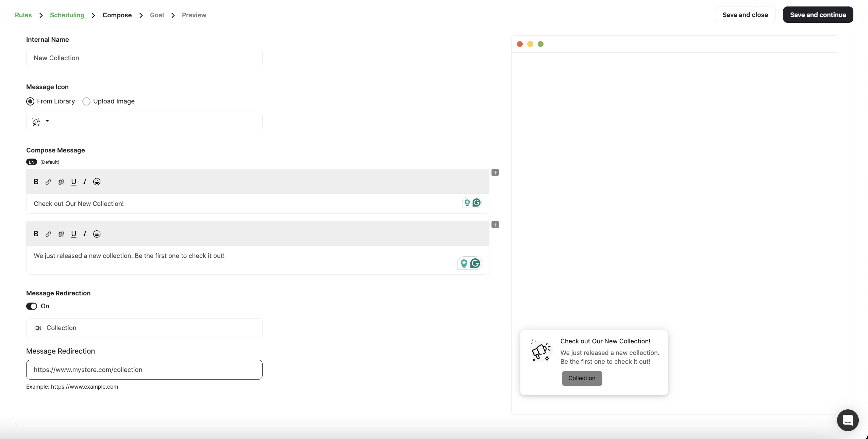Open the emoji picker for the message body
868x439 pixels.
(97, 234)
